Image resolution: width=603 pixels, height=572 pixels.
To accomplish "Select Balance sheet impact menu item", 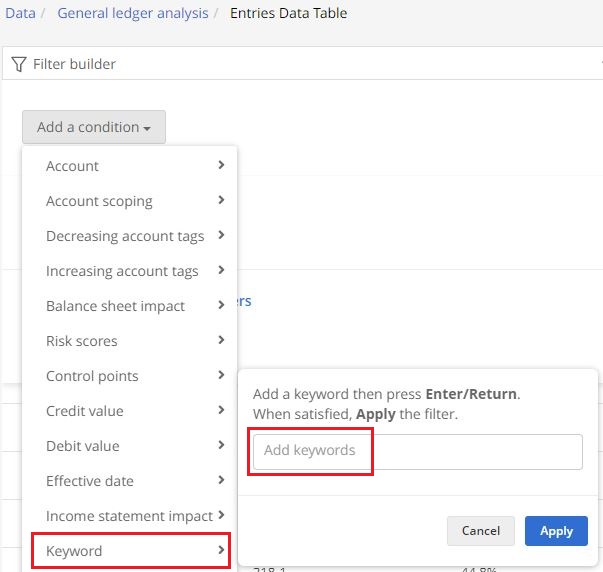I will [130, 306].
